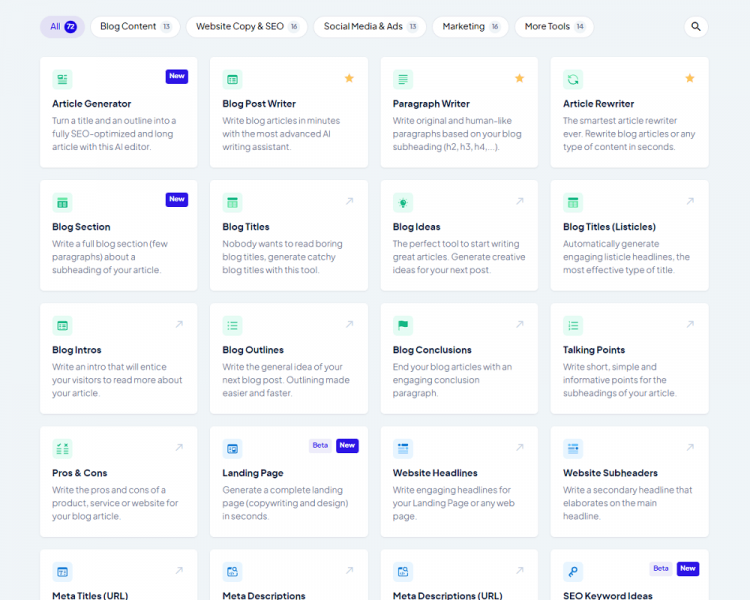The height and width of the screenshot is (600, 750).
Task: Click the Paragraph Writer icon
Action: coord(403,79)
